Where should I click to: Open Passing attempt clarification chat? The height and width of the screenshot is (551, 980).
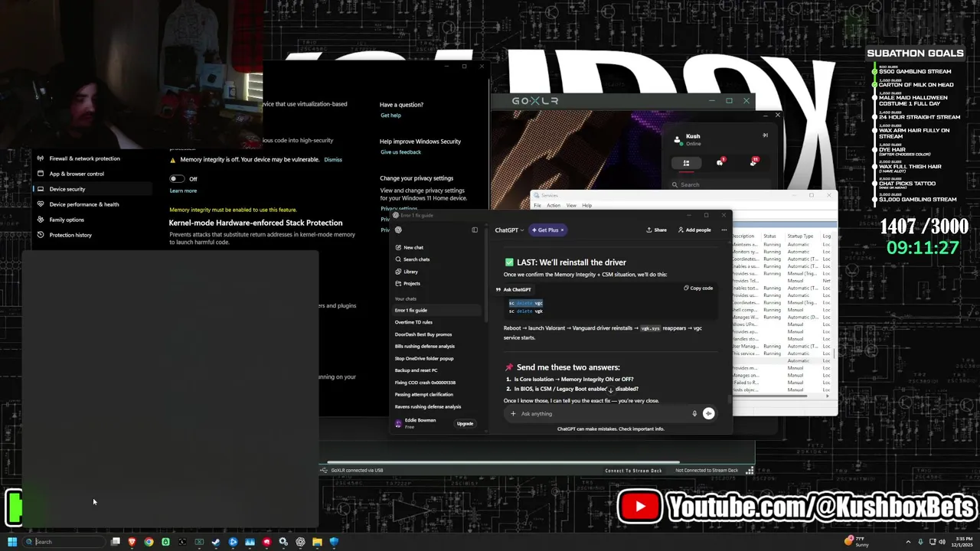click(424, 394)
